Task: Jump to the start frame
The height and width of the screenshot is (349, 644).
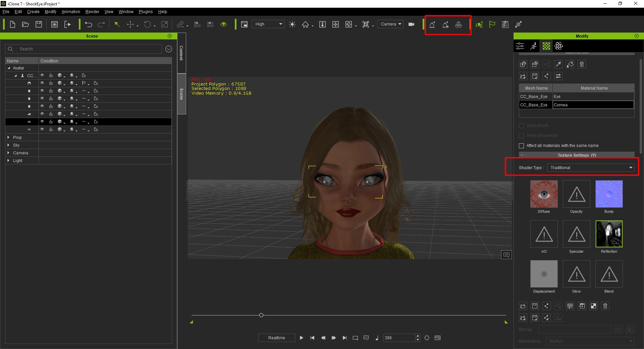Action: (312, 338)
